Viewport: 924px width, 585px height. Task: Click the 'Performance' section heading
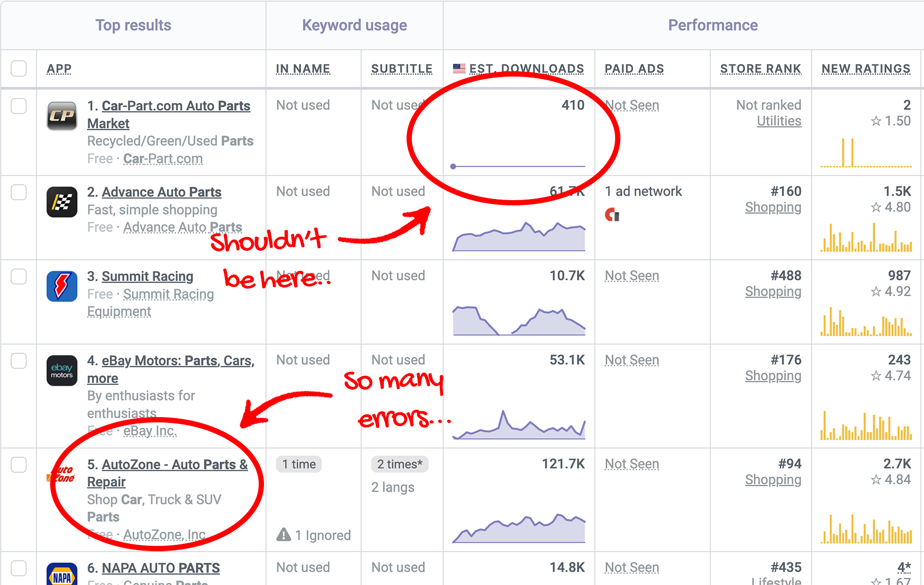click(x=713, y=25)
